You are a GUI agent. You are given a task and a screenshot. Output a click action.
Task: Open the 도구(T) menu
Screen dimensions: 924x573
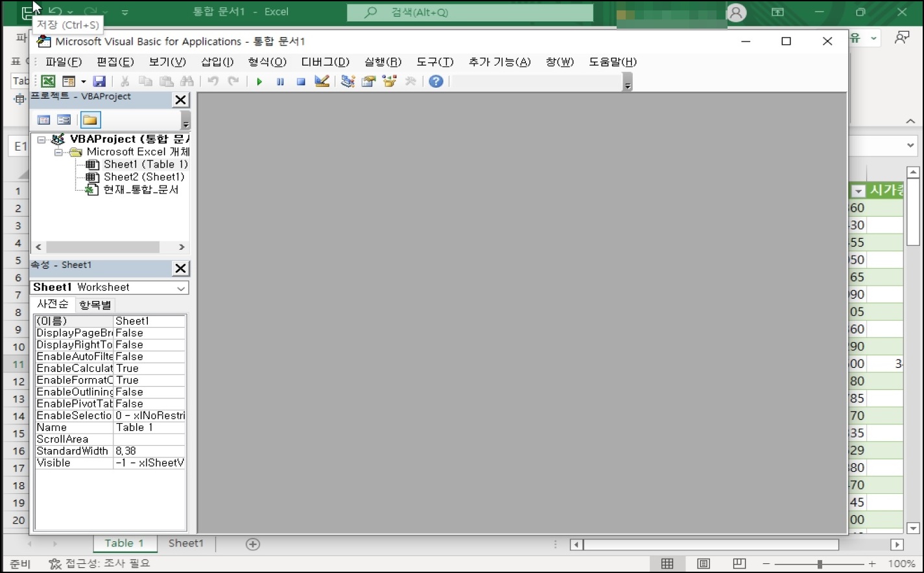click(434, 62)
